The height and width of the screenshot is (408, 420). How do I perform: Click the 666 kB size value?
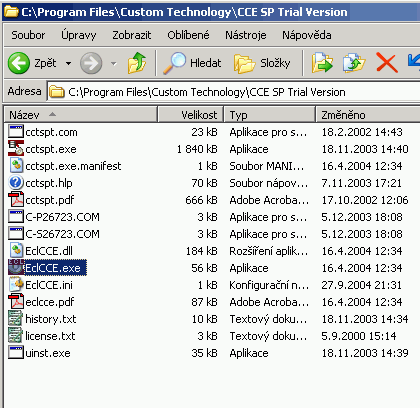[201, 200]
